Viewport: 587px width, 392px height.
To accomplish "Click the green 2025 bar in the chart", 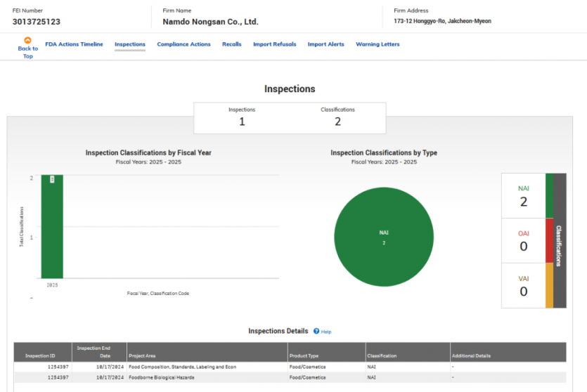I will [x=52, y=226].
